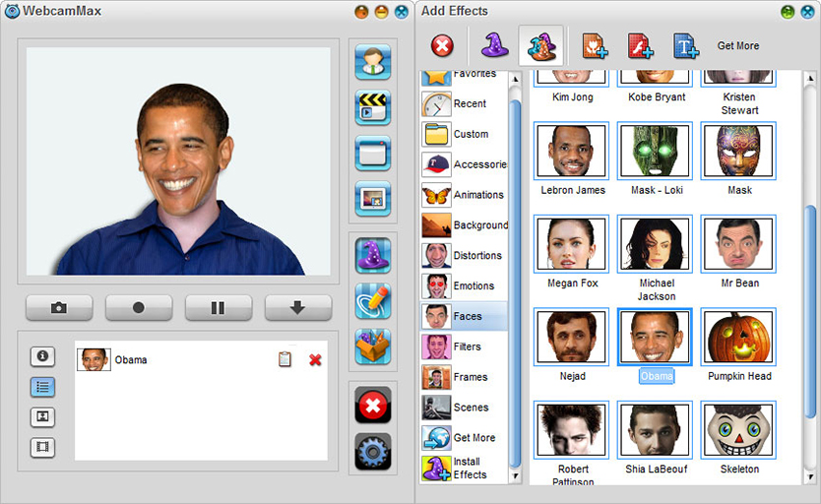Open the Accessories category
The image size is (821, 504).
(x=464, y=164)
